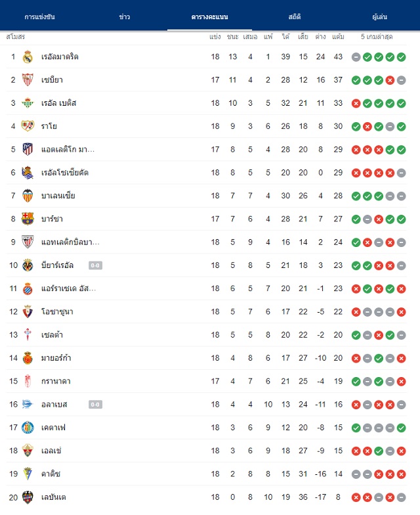Click the Atletico Madrid crest icon

pos(28,150)
